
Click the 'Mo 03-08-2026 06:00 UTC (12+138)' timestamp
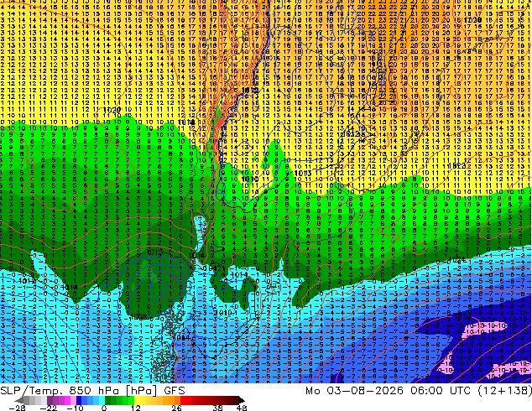(x=419, y=391)
